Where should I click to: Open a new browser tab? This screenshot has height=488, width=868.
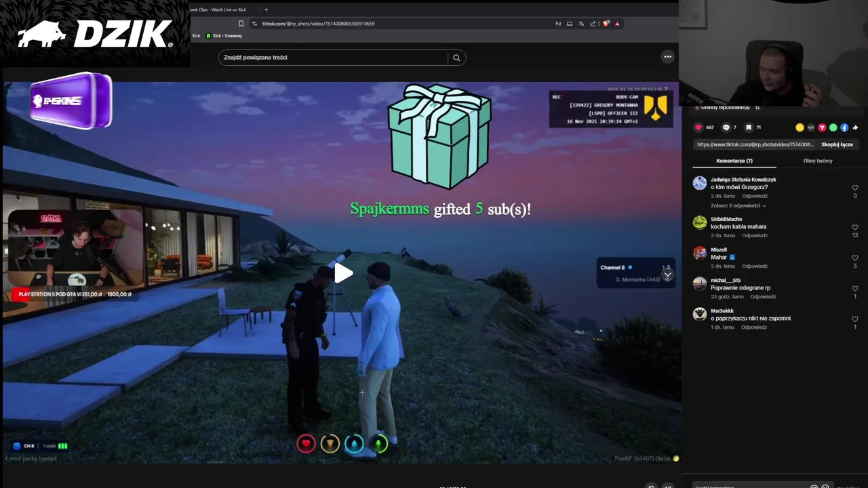[266, 9]
